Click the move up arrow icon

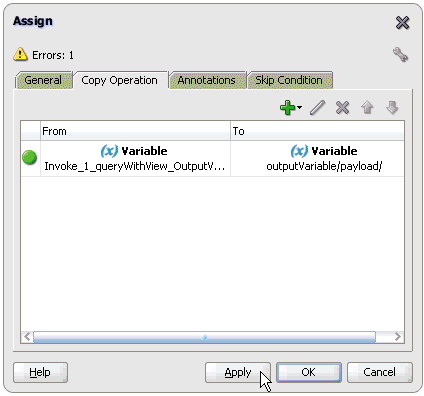367,108
